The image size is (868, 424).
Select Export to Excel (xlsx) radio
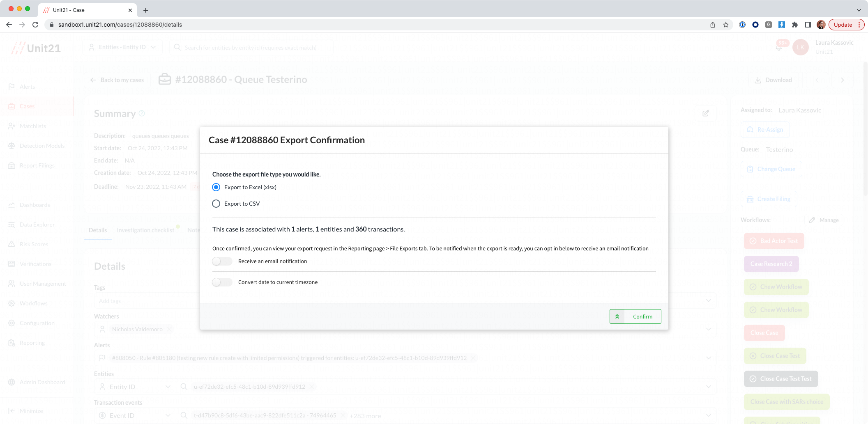(216, 187)
